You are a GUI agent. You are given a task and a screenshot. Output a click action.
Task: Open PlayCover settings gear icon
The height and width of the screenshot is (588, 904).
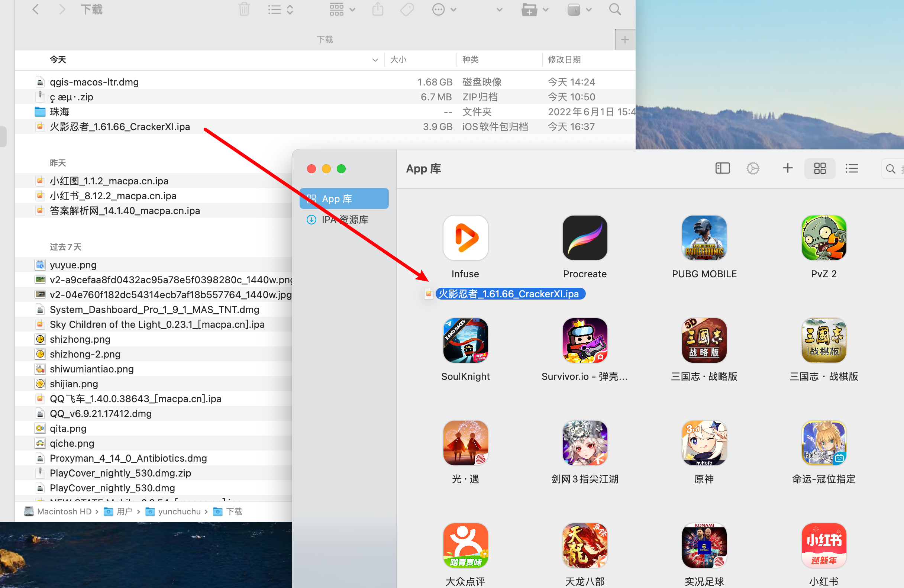(753, 168)
